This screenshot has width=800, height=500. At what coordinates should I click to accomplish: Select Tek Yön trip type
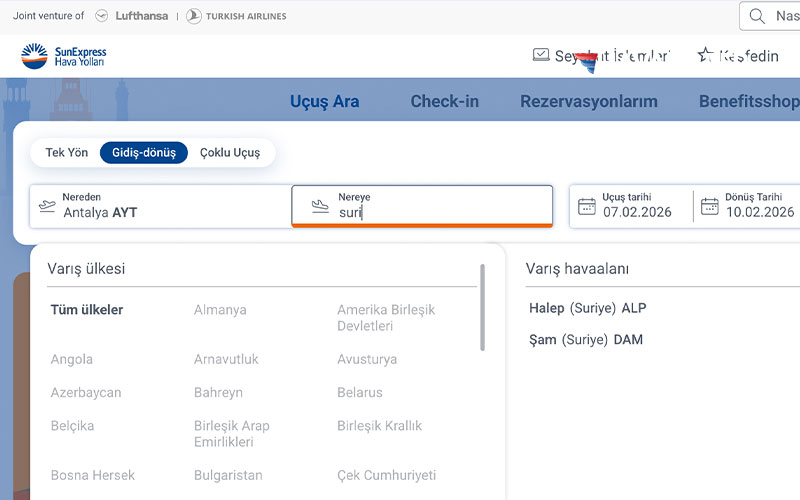click(66, 153)
